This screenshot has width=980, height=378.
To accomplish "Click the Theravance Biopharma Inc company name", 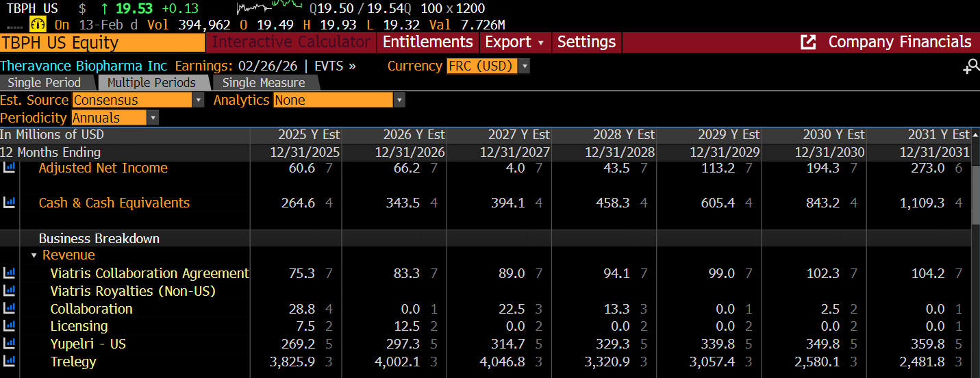I will click(x=84, y=66).
